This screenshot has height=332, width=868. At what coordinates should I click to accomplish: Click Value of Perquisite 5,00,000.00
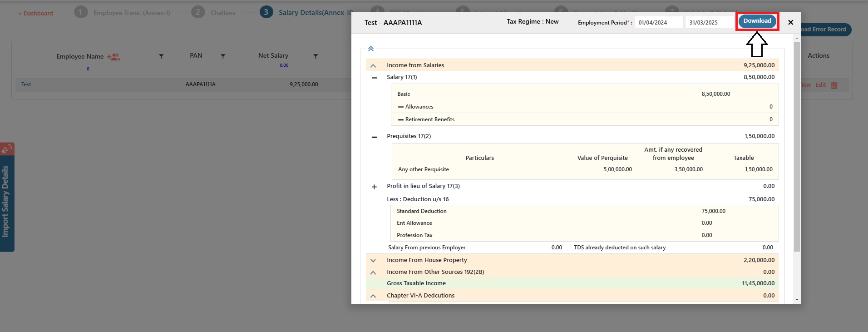[617, 169]
